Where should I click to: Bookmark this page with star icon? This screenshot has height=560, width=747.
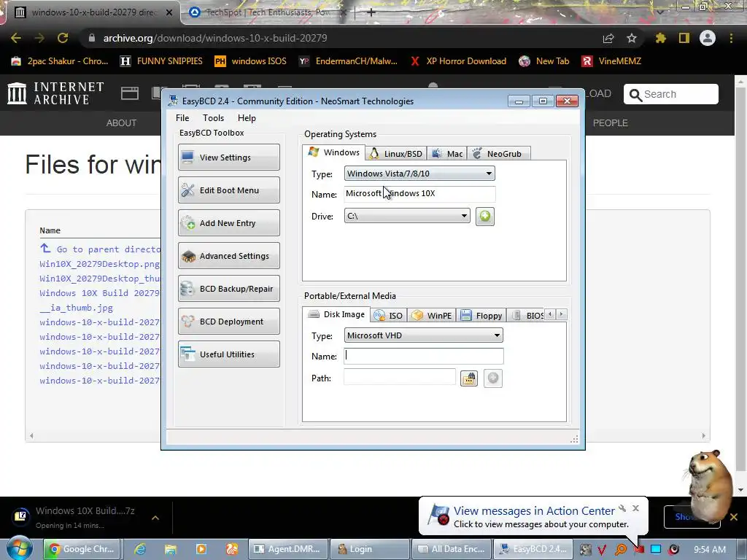click(x=632, y=38)
